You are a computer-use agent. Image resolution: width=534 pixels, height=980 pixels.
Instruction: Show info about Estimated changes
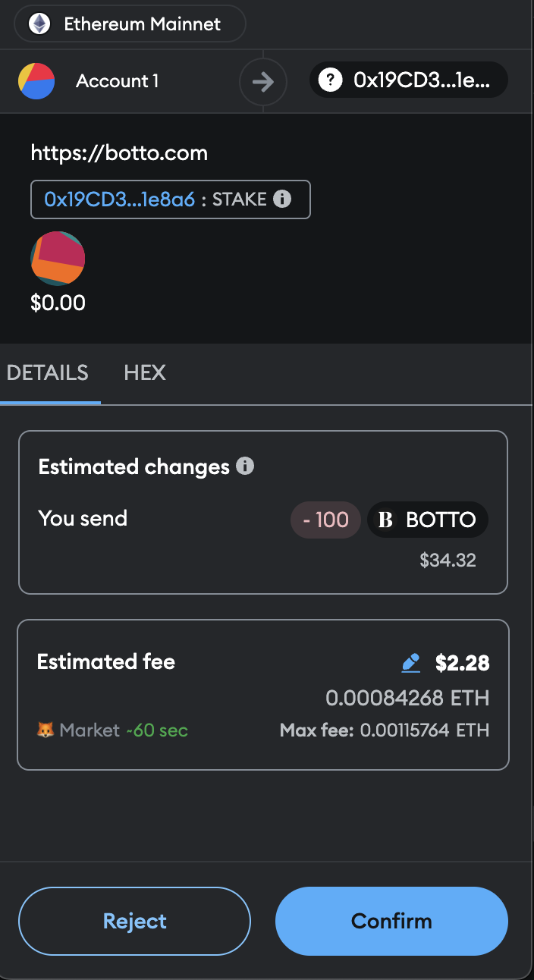click(x=245, y=466)
